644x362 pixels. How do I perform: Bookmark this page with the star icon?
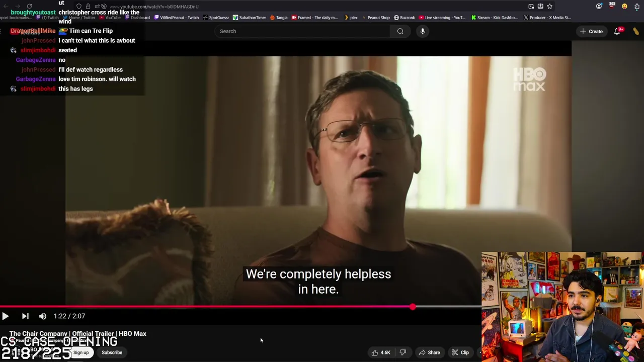pos(549,7)
